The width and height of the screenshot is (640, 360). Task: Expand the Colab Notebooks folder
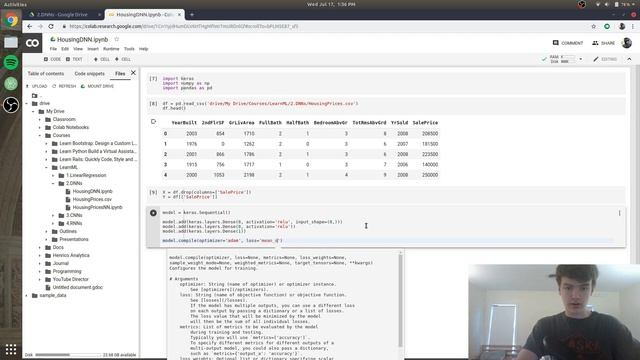point(40,127)
